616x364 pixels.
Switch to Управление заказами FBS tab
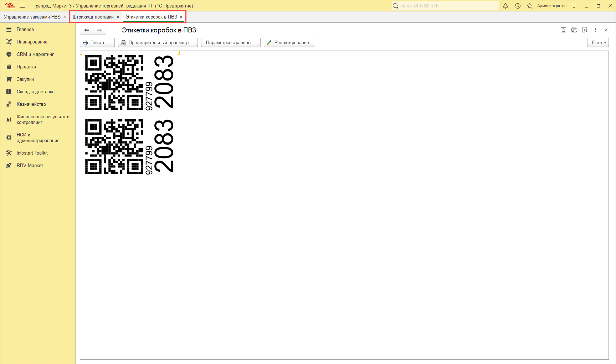[x=32, y=17]
